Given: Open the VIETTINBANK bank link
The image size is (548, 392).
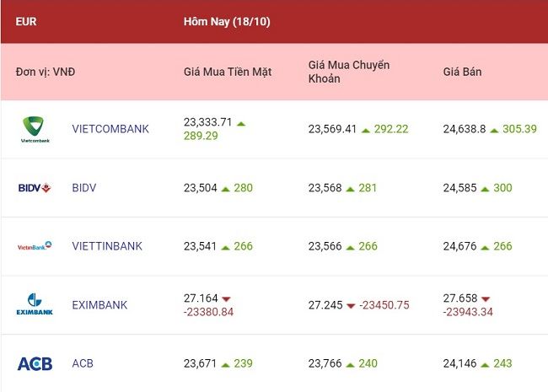Looking at the screenshot, I should 107,246.
